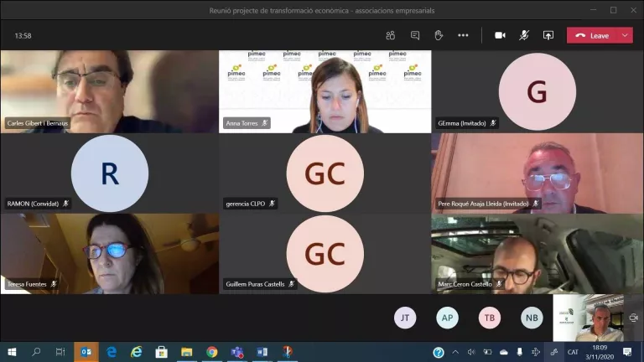Viewport: 644px width, 362px height.
Task: Click the meeting title in title bar
Action: coord(322,11)
